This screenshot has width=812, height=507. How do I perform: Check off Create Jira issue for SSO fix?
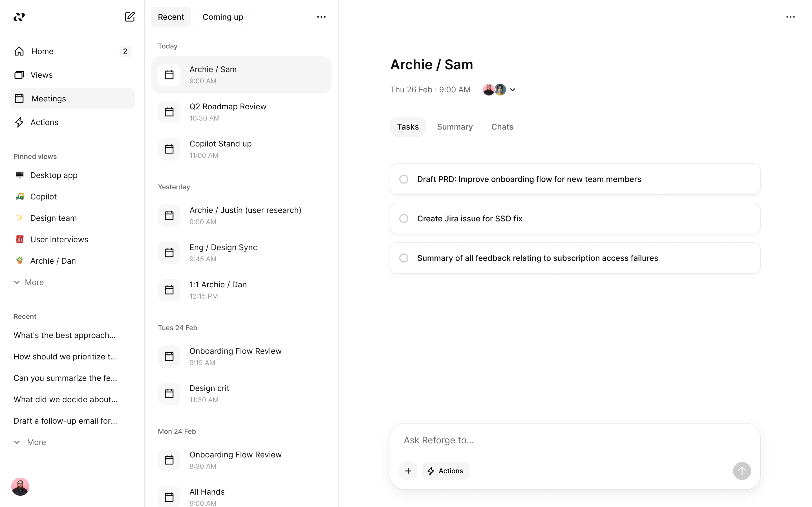pyautogui.click(x=404, y=219)
